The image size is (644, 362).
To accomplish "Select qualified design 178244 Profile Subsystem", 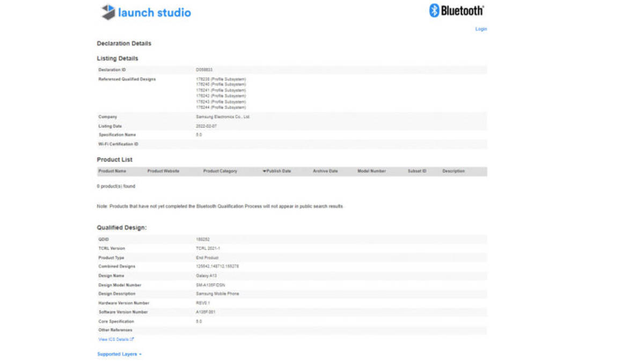I will coord(222,107).
